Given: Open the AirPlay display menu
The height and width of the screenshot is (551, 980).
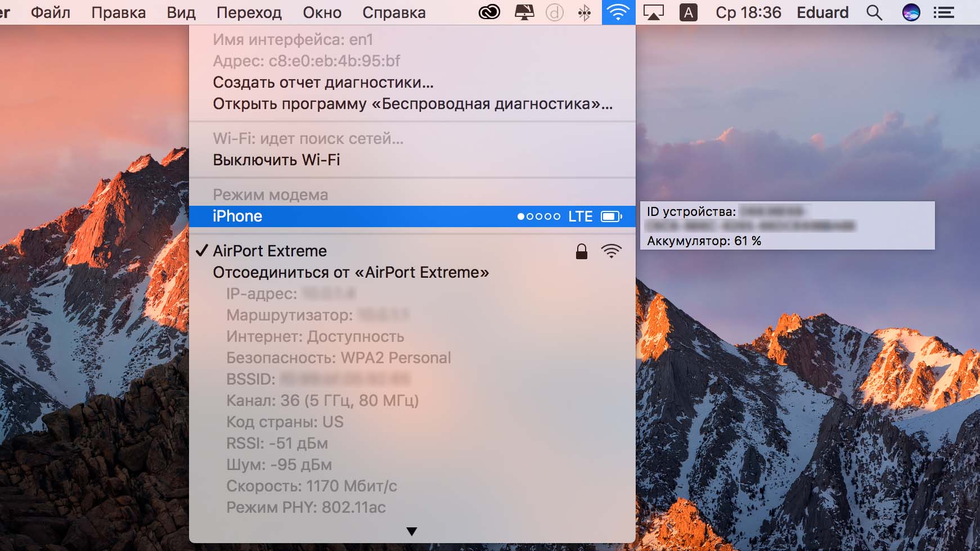Looking at the screenshot, I should 653,12.
